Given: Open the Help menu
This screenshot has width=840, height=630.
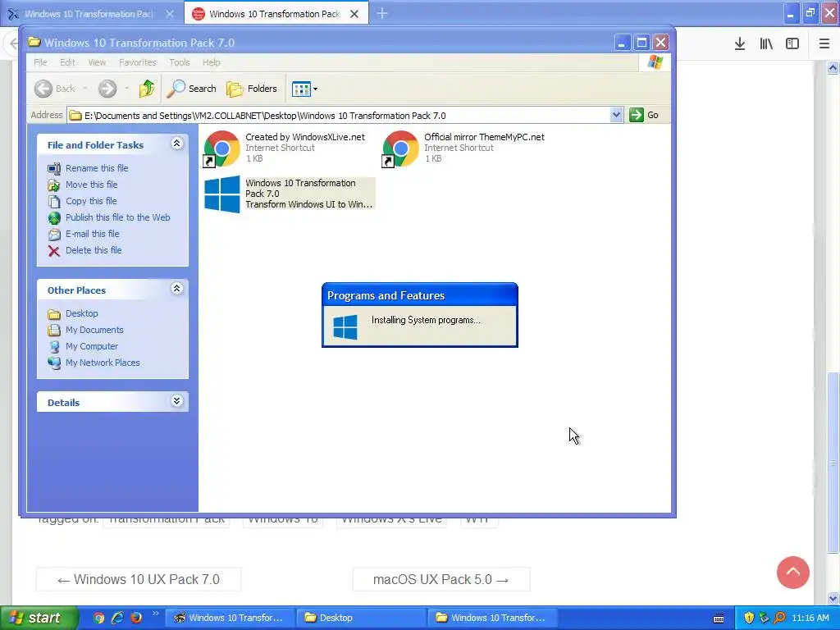Looking at the screenshot, I should [x=212, y=62].
